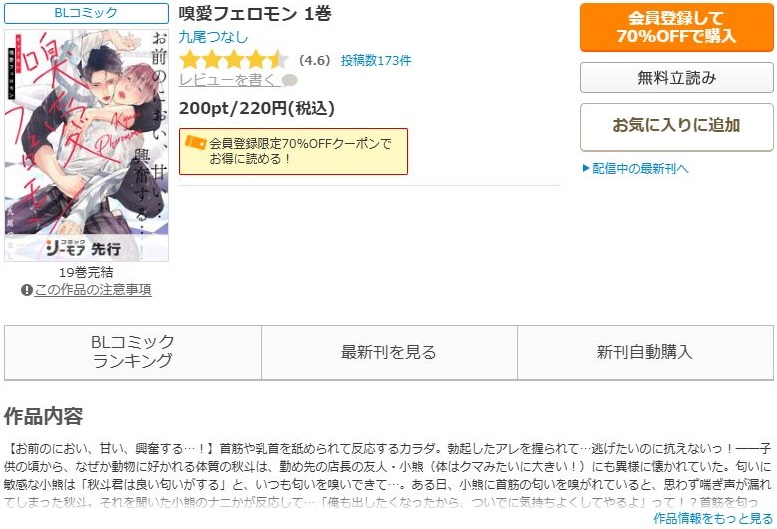Image resolution: width=777 pixels, height=529 pixels.
Task: Click 会員登録して70%OFFで購入 button
Action: click(x=676, y=27)
